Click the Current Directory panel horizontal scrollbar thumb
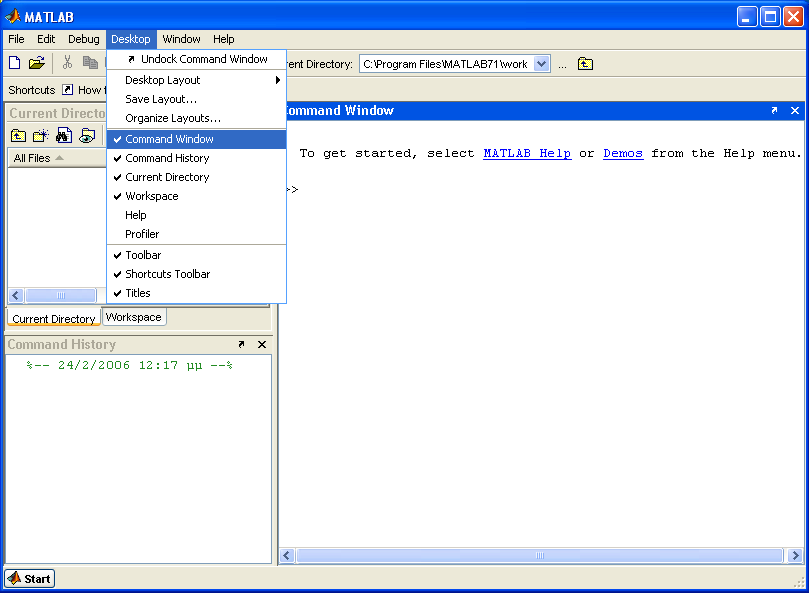Screen dimensions: 809x593 61,295
